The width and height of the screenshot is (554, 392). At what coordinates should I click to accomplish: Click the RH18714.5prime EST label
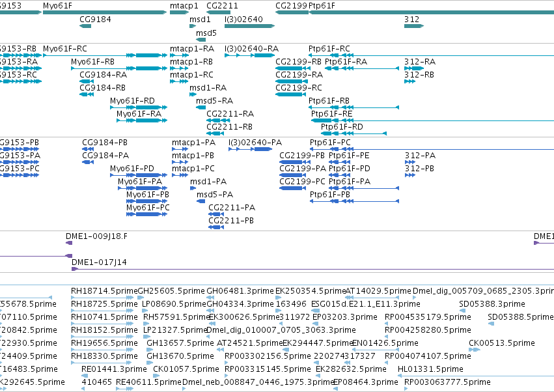104,291
